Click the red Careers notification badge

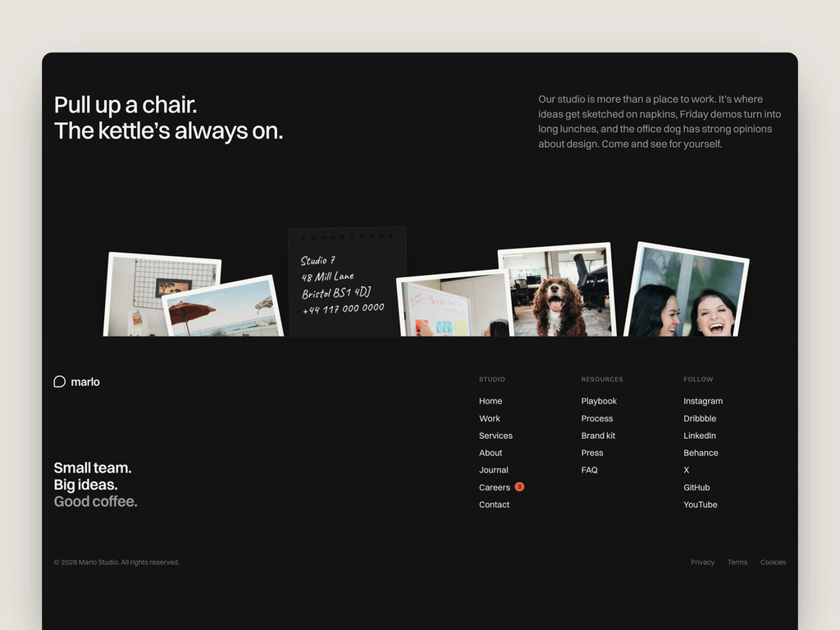(x=519, y=487)
